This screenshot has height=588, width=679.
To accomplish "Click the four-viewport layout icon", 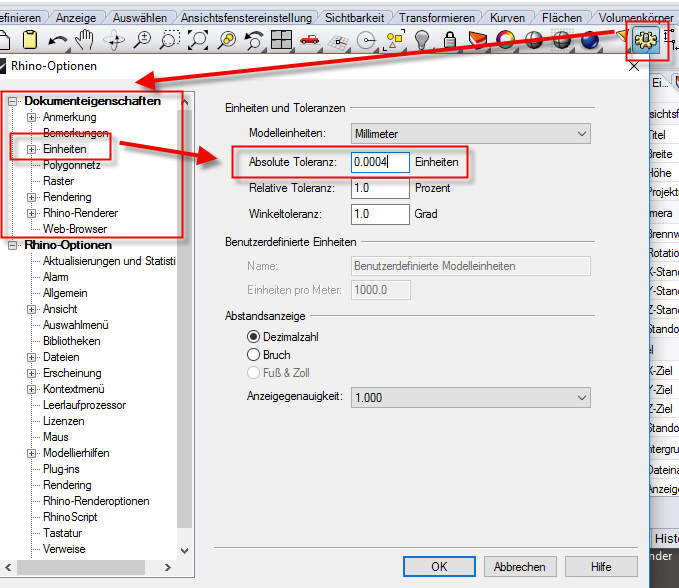I will pyautogui.click(x=282, y=41).
